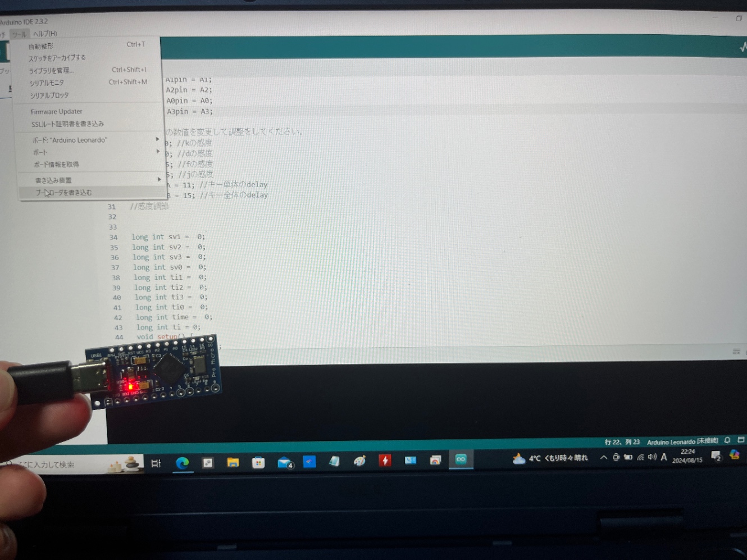Click code line "A0pin = A0;"
This screenshot has height=560, width=747.
(x=189, y=101)
